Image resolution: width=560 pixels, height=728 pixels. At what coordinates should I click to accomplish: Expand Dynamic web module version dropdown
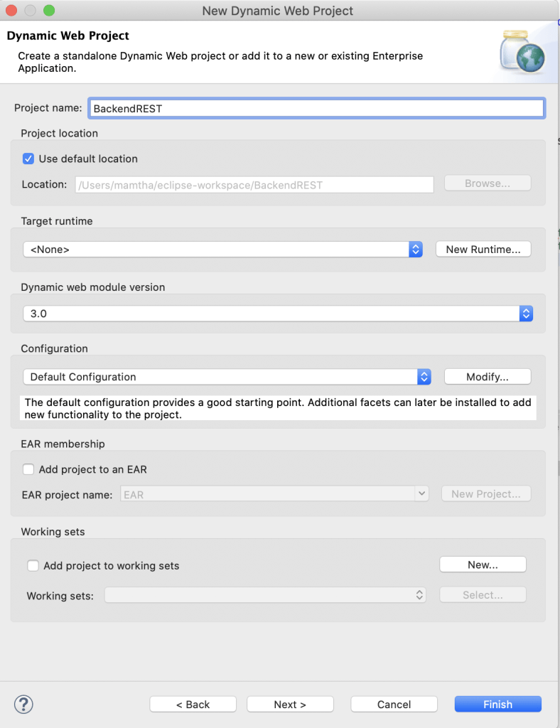tap(277, 313)
